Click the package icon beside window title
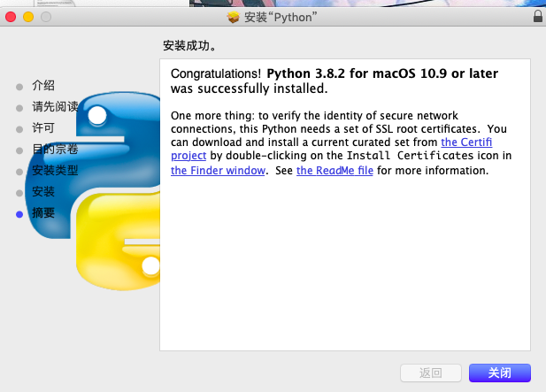The image size is (546, 392). (234, 17)
